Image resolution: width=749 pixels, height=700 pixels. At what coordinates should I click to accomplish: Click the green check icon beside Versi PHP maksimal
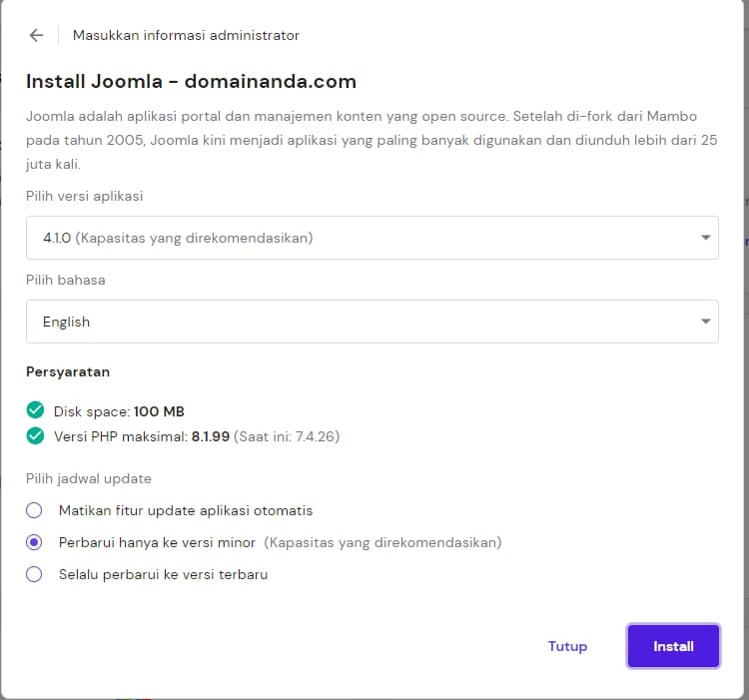click(x=36, y=435)
